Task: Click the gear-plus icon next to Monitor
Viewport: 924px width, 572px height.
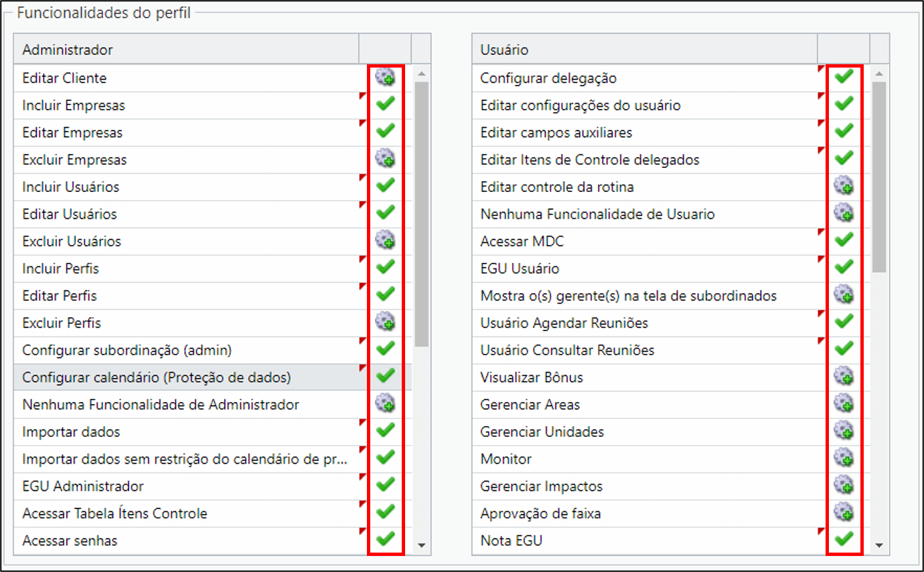Action: 844,459
